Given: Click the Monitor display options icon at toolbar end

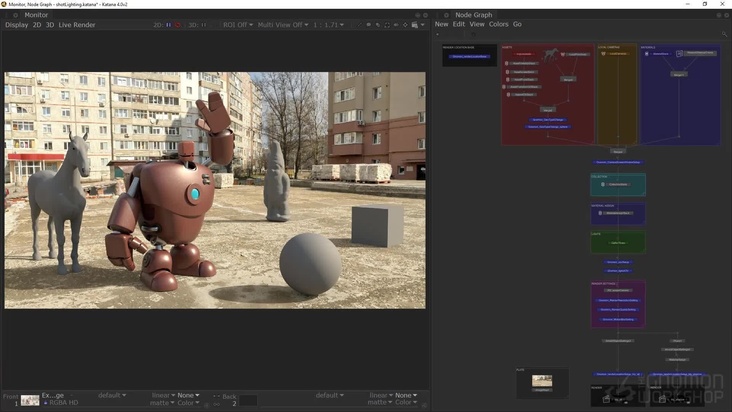Looking at the screenshot, I should (415, 25).
